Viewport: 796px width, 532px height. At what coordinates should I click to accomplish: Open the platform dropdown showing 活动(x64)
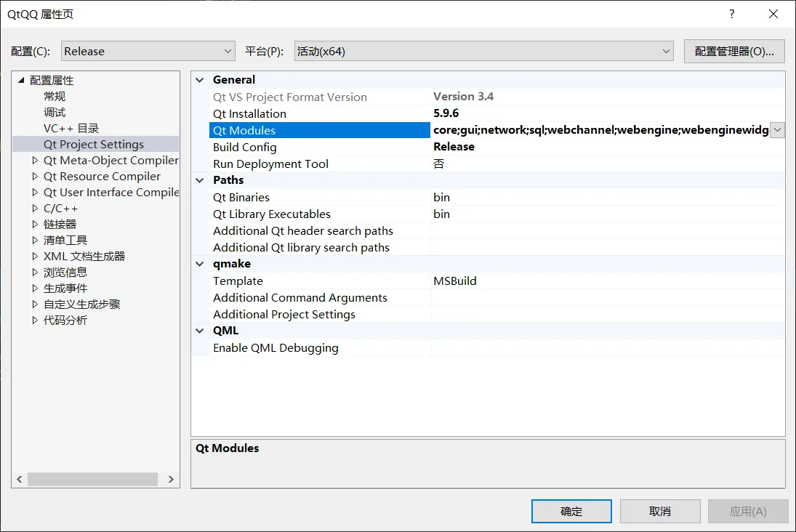pyautogui.click(x=484, y=52)
